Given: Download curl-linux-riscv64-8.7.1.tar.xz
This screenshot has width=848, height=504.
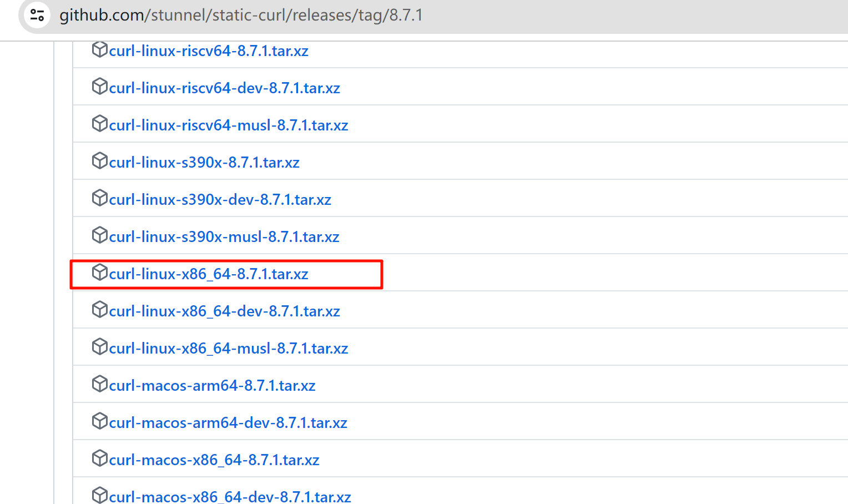Looking at the screenshot, I should pyautogui.click(x=208, y=51).
